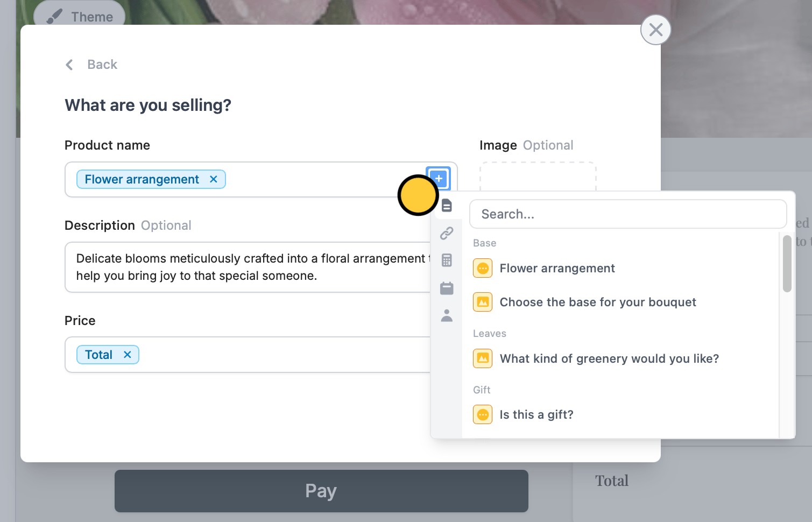The height and width of the screenshot is (522, 812).
Task: Select the link category icon
Action: pyautogui.click(x=447, y=233)
